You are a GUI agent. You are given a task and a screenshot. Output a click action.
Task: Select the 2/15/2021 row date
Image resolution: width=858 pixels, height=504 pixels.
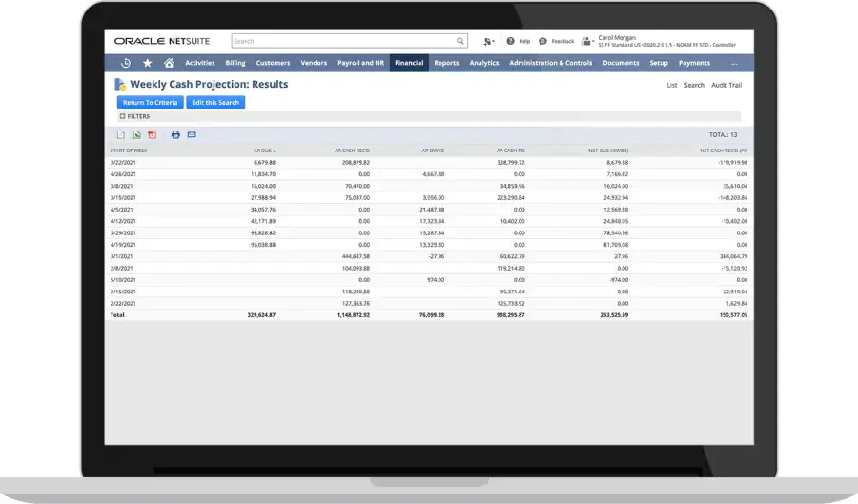(x=123, y=292)
